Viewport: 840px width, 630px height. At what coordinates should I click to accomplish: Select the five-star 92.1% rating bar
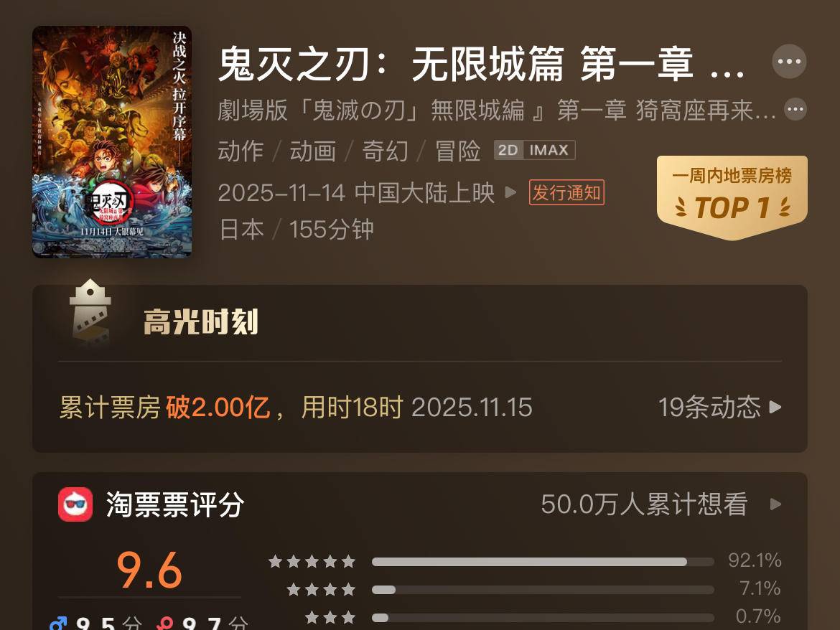[x=543, y=562]
